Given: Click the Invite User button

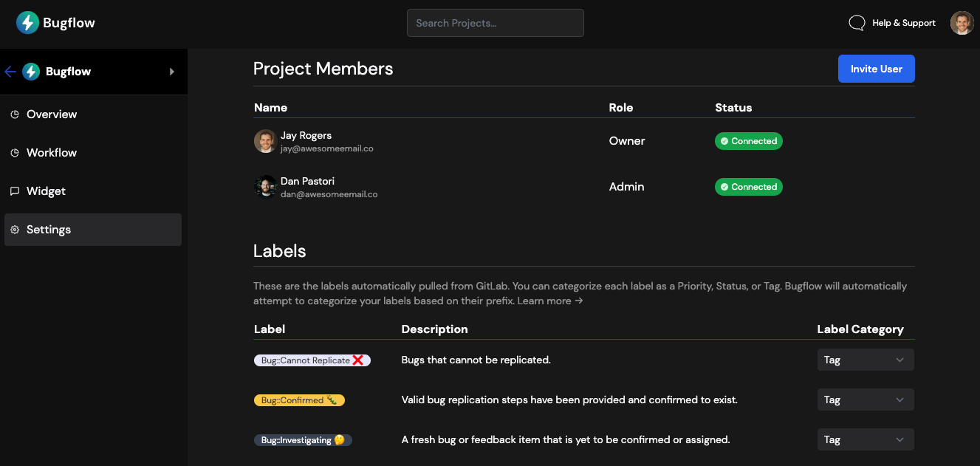Looking at the screenshot, I should click(877, 69).
